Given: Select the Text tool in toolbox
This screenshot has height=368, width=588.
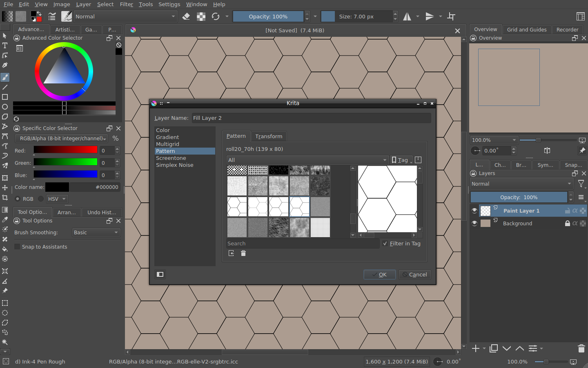Looking at the screenshot, I should [5, 45].
